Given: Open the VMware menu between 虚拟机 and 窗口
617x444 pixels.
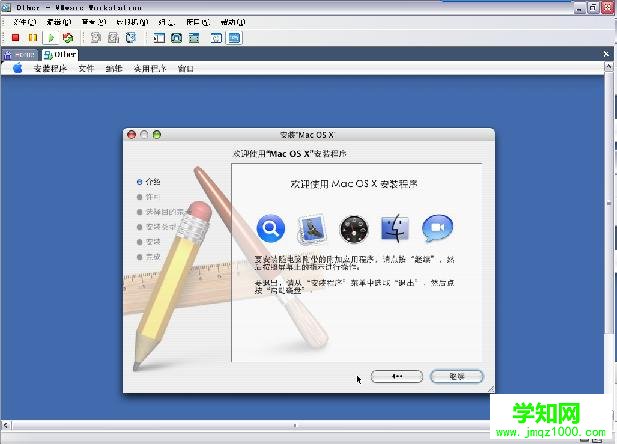Looking at the screenshot, I should coord(166,22).
